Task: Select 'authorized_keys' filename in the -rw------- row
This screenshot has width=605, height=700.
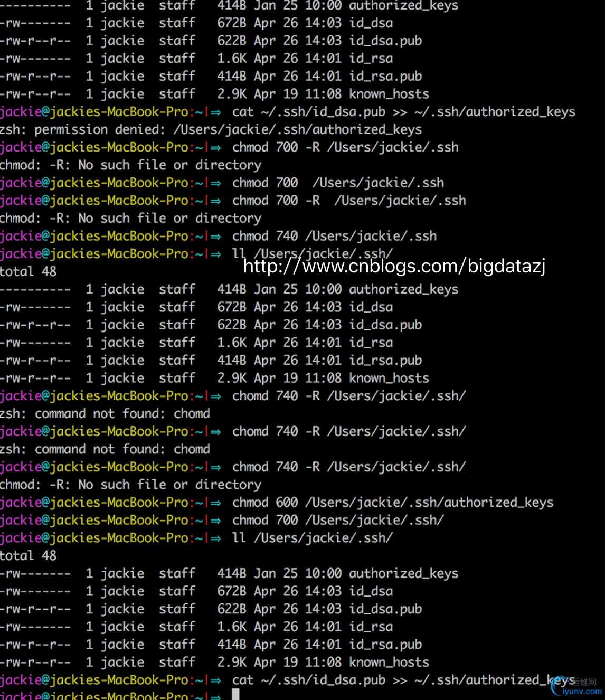Action: (404, 573)
